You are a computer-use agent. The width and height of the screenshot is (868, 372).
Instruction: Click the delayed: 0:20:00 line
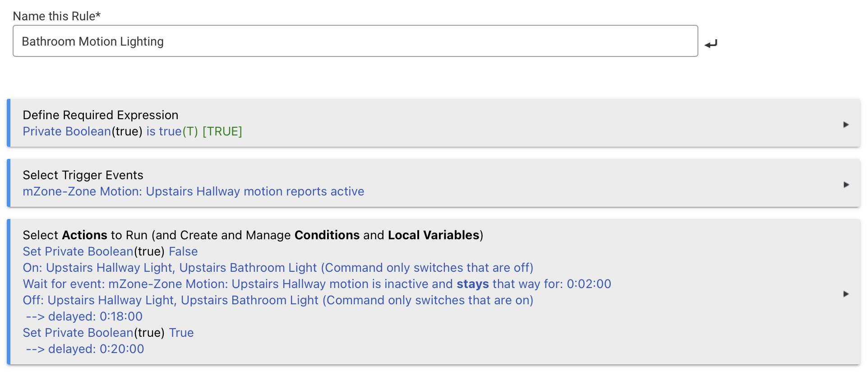coord(85,349)
